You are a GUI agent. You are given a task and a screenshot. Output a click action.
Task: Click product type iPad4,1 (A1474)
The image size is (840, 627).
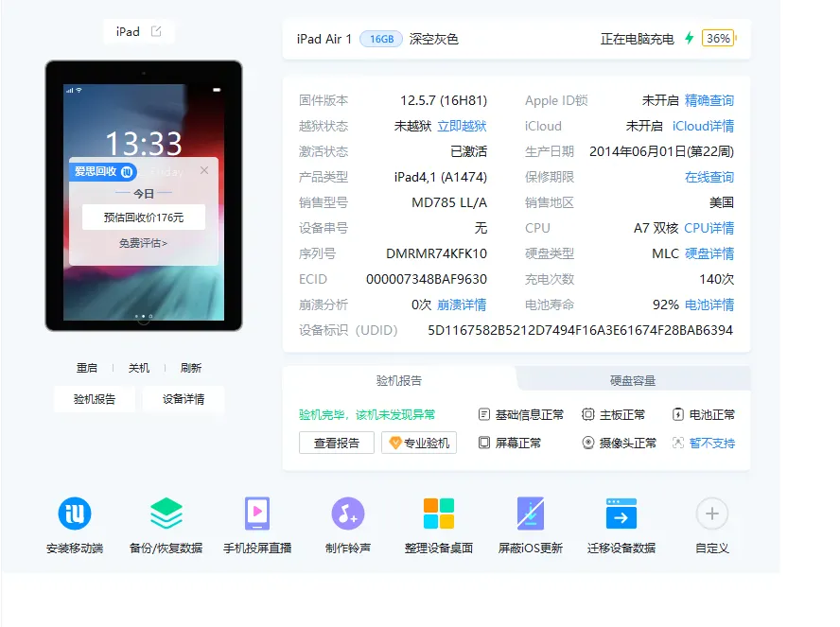pos(441,177)
